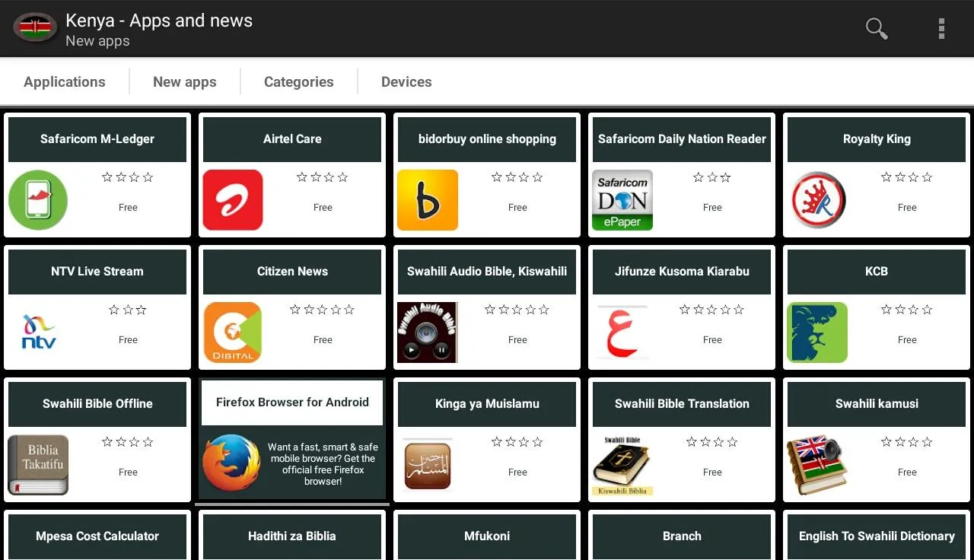Open Swahili Bible Offline title
This screenshot has height=560, width=974.
[x=97, y=404]
